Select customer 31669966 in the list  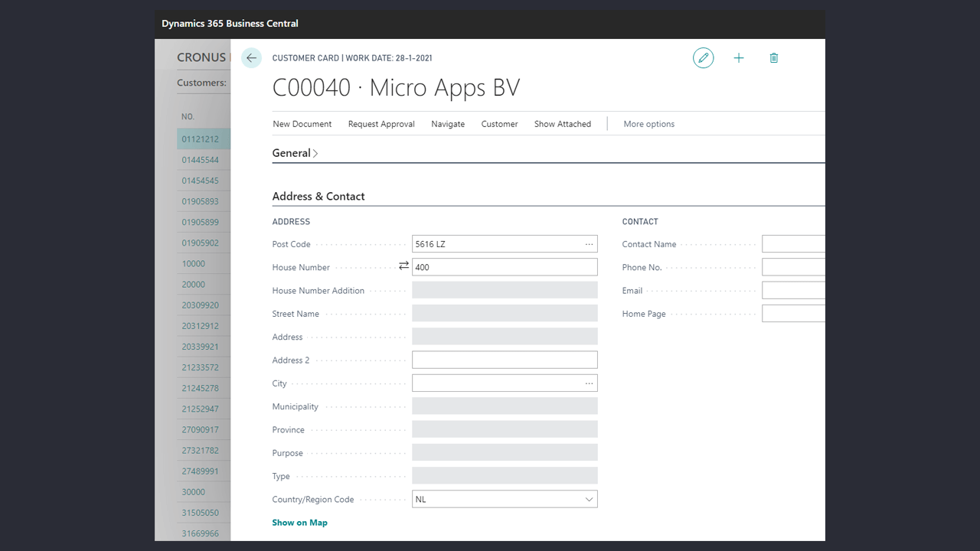pos(201,533)
